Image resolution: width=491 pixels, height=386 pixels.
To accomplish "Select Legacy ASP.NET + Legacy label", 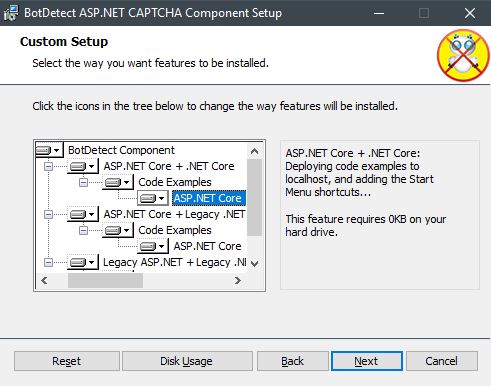I will [174, 262].
